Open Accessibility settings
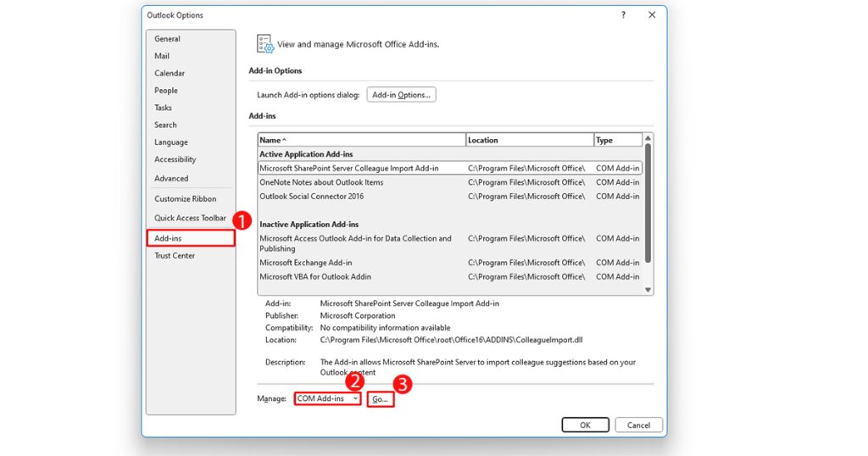Image resolution: width=868 pixels, height=456 pixels. point(175,159)
